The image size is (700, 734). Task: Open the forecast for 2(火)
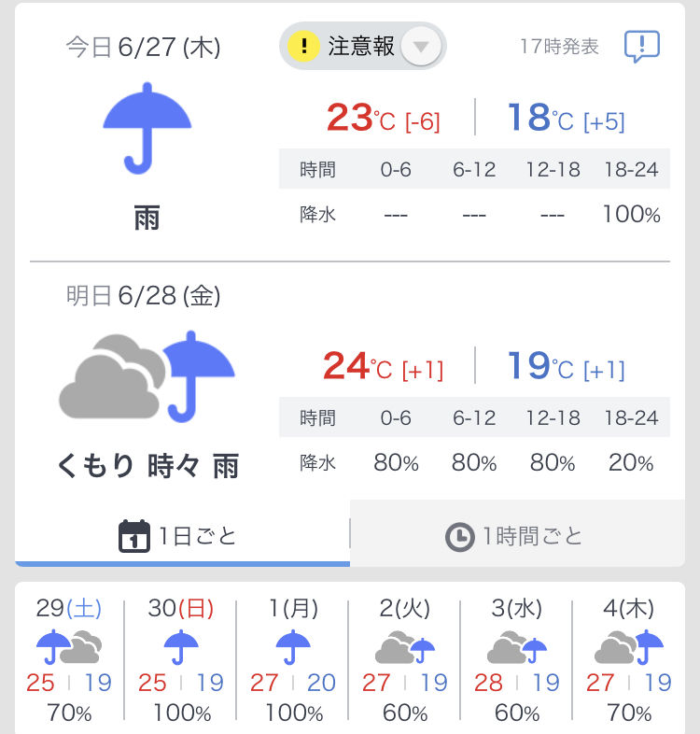[405, 660]
